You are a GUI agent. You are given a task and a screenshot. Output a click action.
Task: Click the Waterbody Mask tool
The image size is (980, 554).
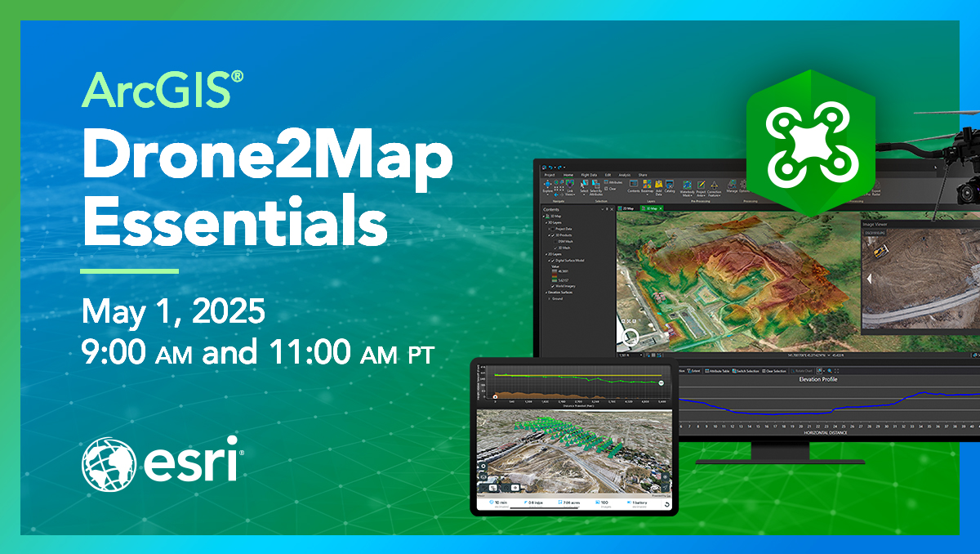point(687,188)
